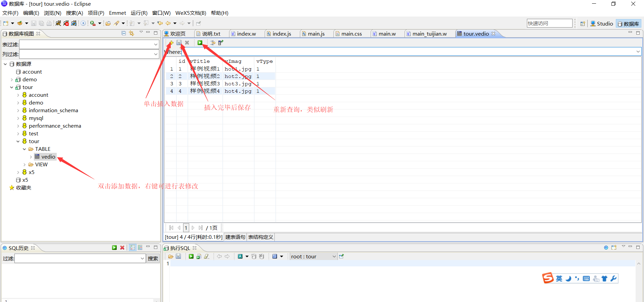Viewport: 644px width, 302px height.
Task: Click cell hot3.jpg in the table
Action: (x=238, y=84)
